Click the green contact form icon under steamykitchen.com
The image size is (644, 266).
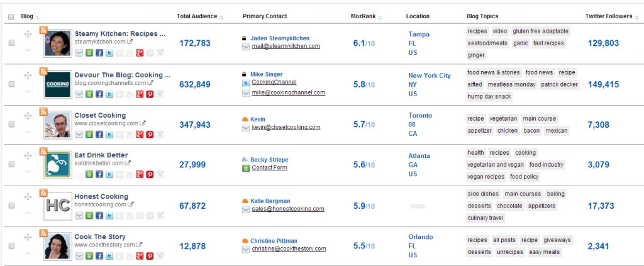[x=89, y=53]
